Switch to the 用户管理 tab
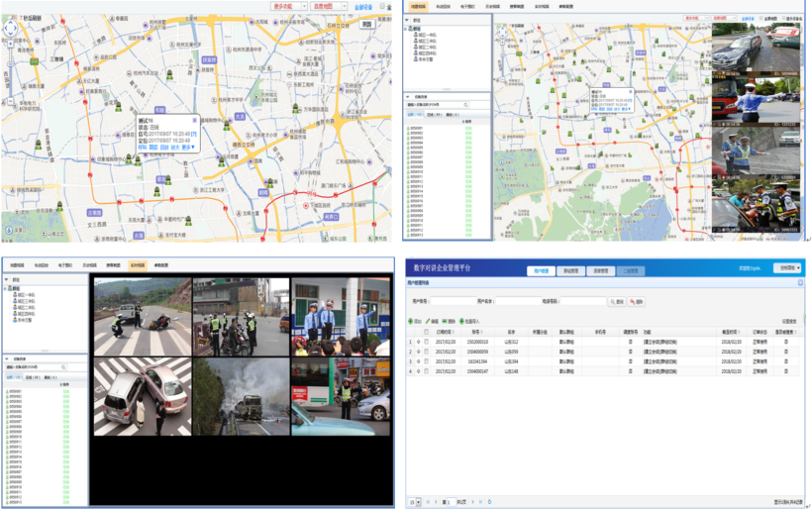This screenshot has width=812, height=509. 542,269
